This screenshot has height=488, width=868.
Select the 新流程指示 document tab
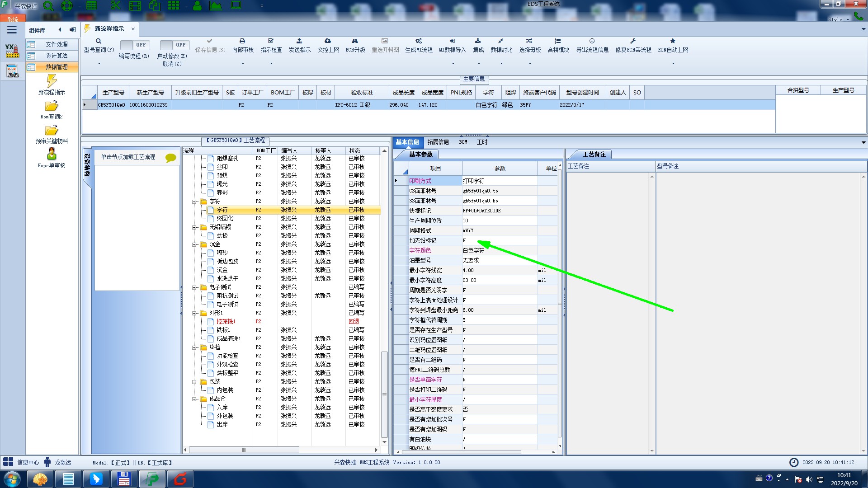tap(109, 28)
